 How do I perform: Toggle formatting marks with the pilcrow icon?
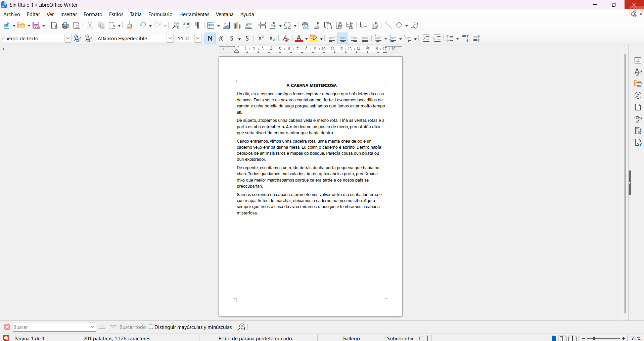tap(198, 26)
